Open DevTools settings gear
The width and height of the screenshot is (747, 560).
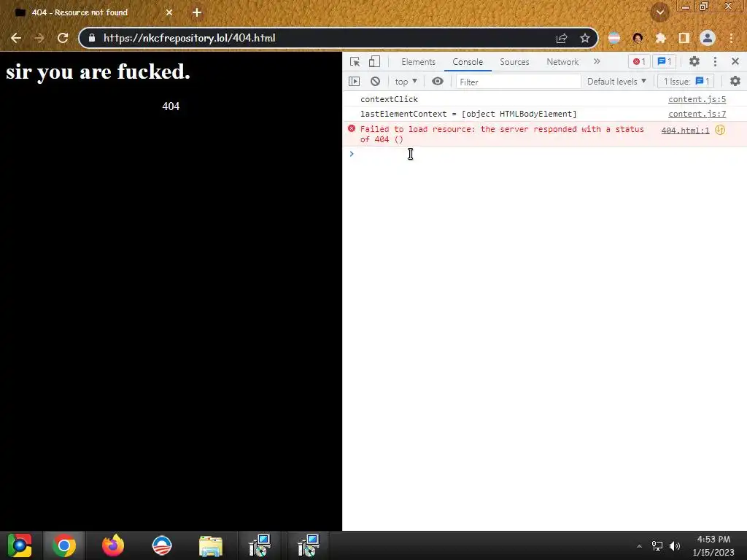tap(694, 61)
